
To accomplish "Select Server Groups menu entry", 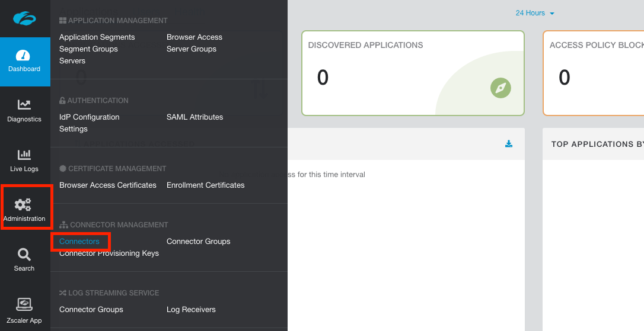I will click(192, 49).
